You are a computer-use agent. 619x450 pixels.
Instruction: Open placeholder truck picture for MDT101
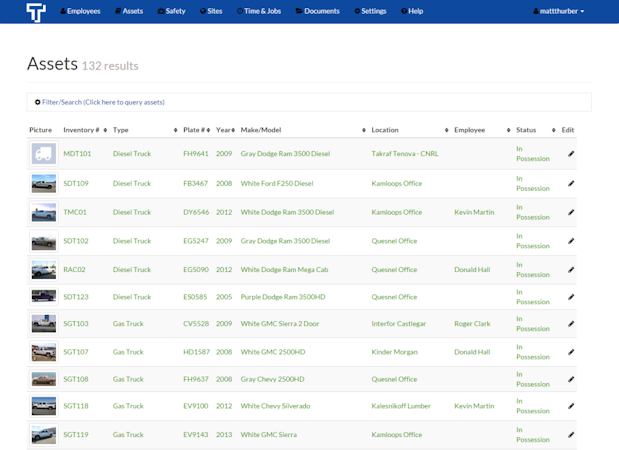click(x=44, y=154)
